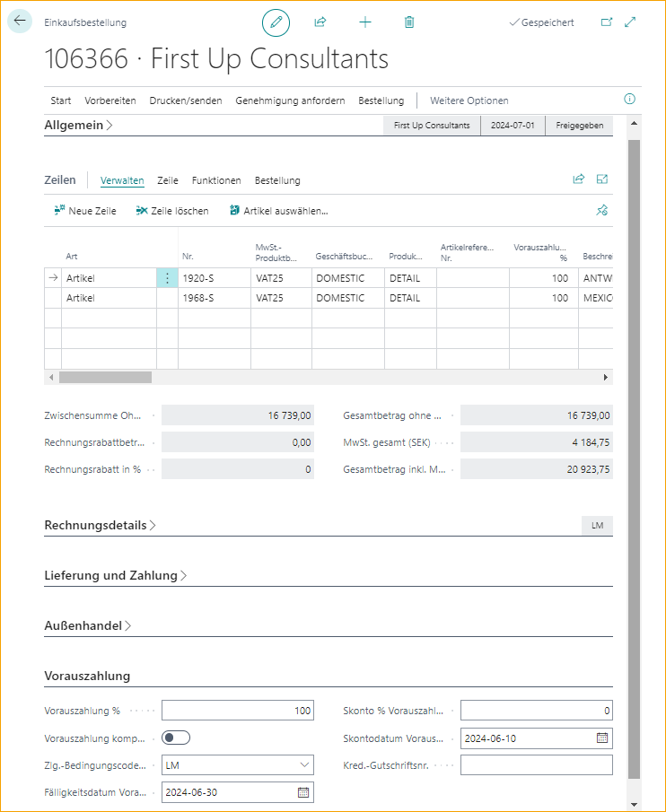Click the info circle icon
The height and width of the screenshot is (812, 666).
click(629, 100)
